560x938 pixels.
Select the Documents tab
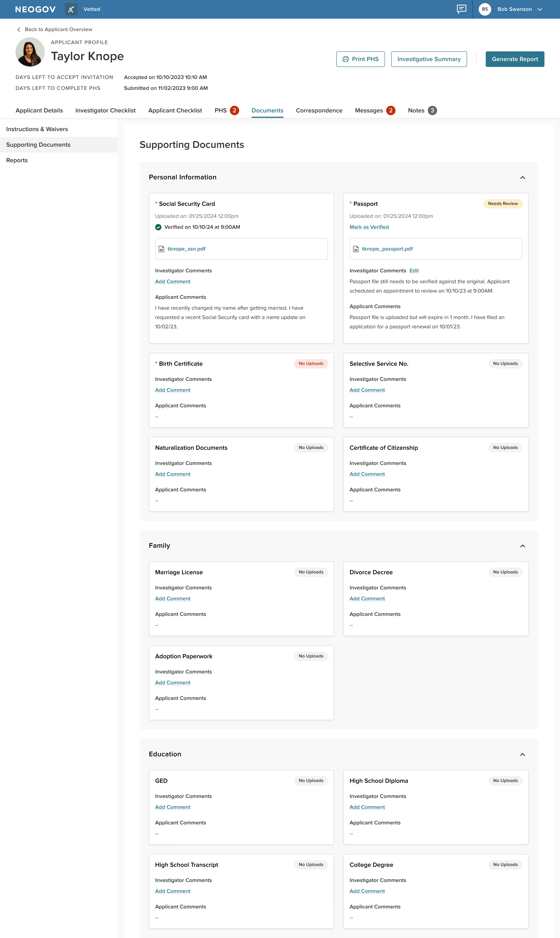[x=268, y=111]
